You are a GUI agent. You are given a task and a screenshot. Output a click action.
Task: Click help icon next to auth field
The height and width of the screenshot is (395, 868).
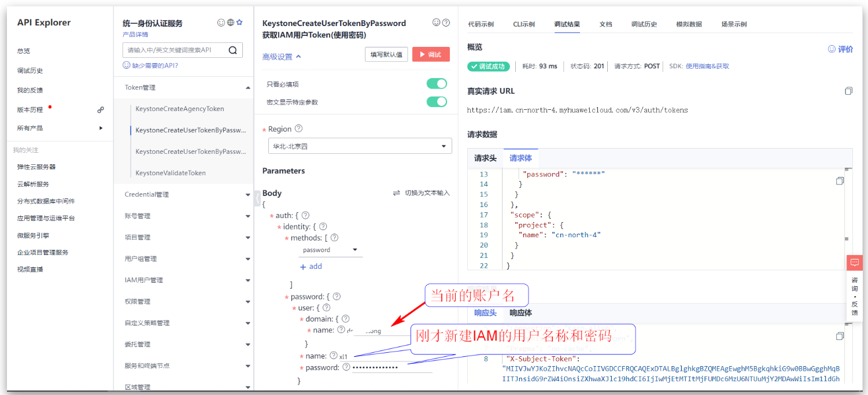(x=305, y=216)
